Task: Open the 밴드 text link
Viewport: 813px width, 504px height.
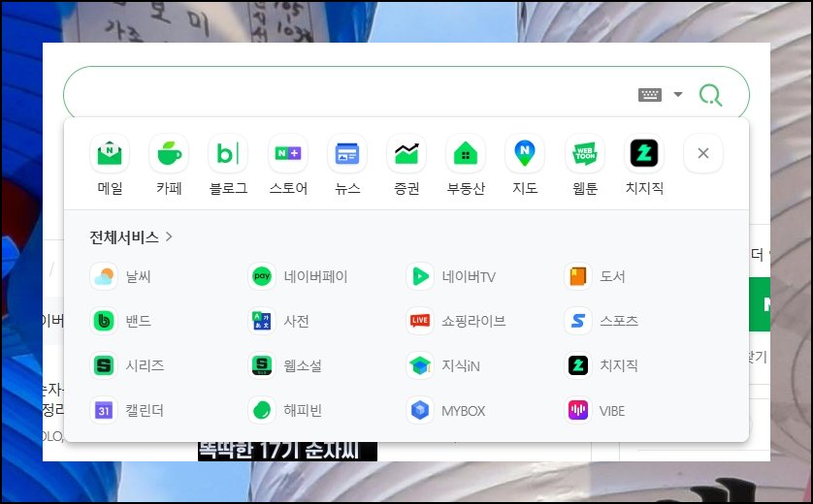Action: pos(139,321)
